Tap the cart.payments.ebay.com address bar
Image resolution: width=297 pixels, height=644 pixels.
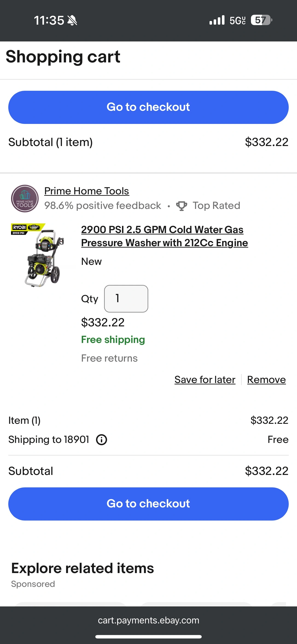148,620
